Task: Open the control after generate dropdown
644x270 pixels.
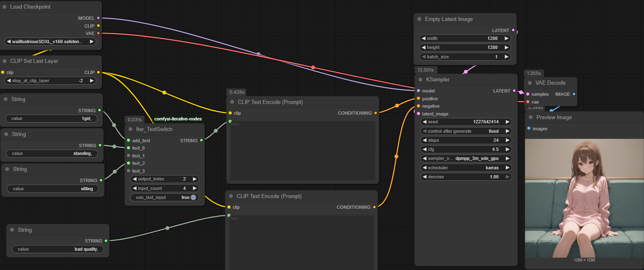Action: 466,131
